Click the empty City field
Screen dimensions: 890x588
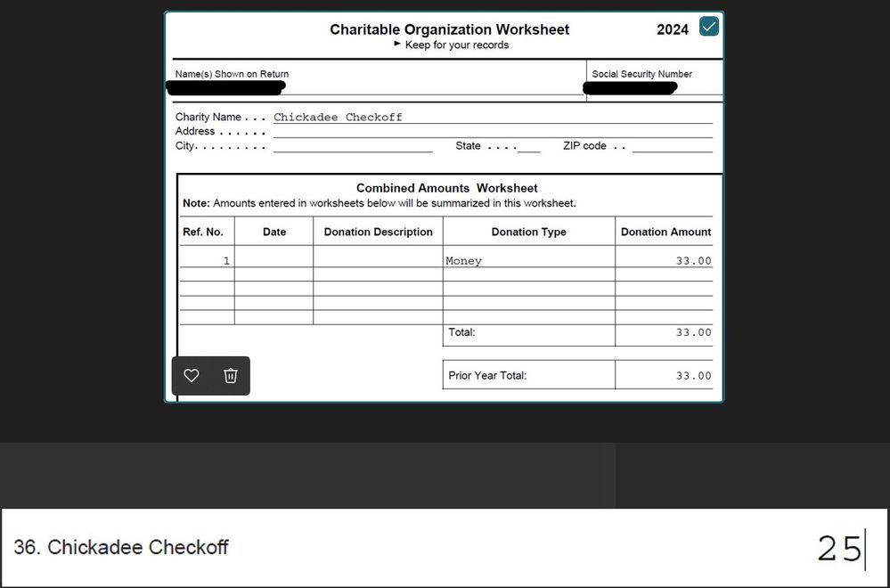point(353,146)
